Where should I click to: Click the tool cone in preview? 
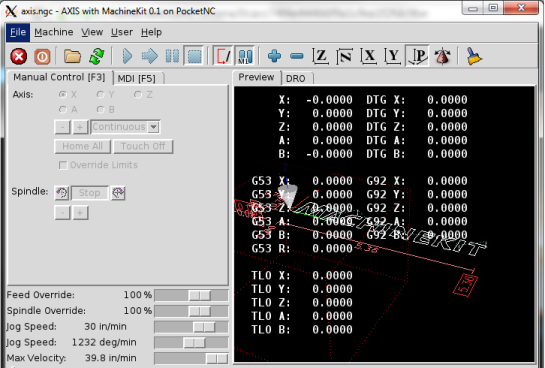(x=288, y=196)
